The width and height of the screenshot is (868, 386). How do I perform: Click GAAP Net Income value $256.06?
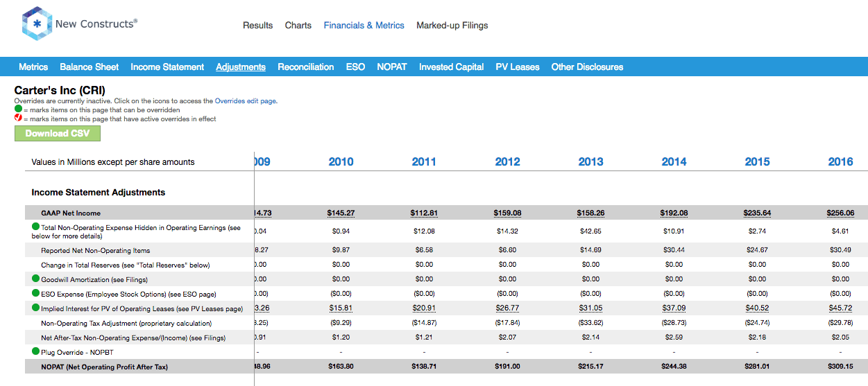coord(840,213)
